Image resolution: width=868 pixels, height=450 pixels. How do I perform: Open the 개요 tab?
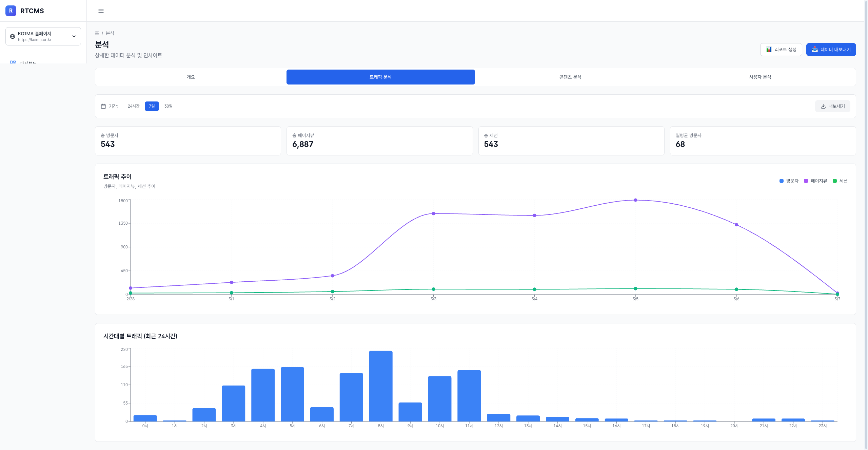point(191,77)
